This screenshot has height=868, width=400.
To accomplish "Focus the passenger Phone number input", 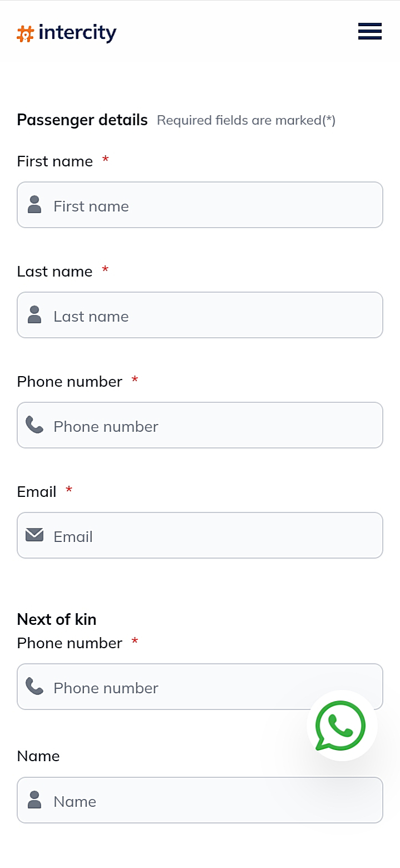I will click(x=211, y=426).
